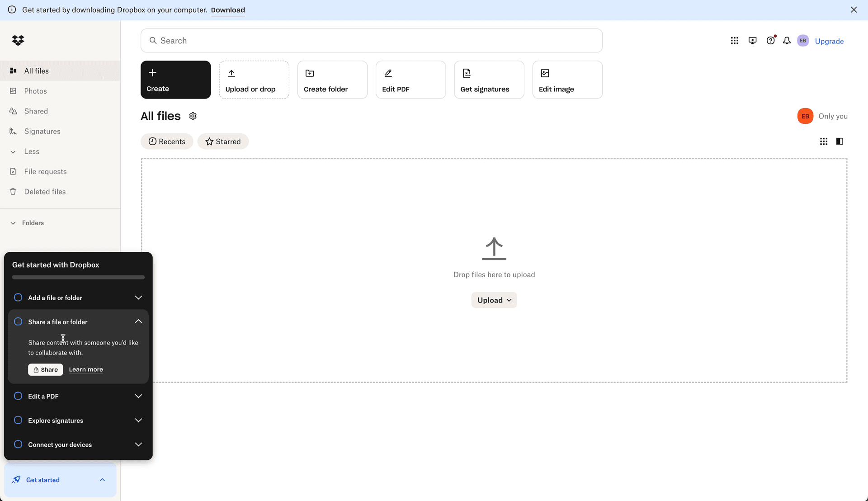The height and width of the screenshot is (501, 868).
Task: Open Deleted files in sidebar
Action: click(x=45, y=192)
